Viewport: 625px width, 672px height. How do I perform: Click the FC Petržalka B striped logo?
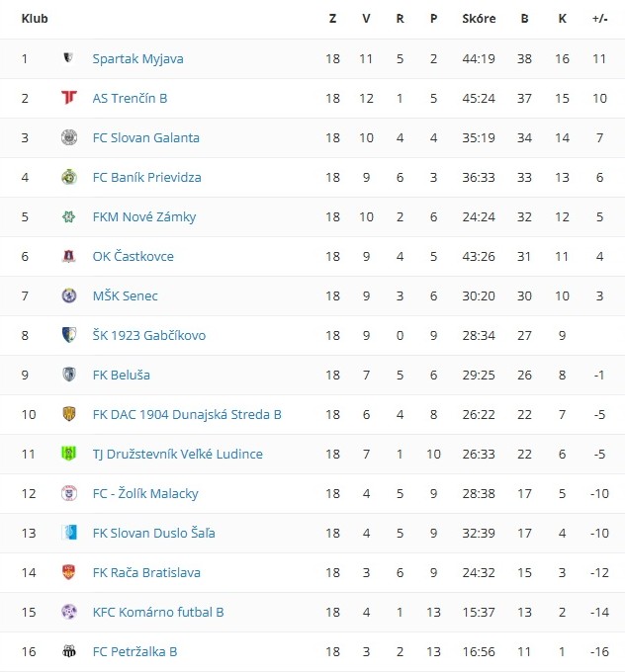tap(68, 651)
